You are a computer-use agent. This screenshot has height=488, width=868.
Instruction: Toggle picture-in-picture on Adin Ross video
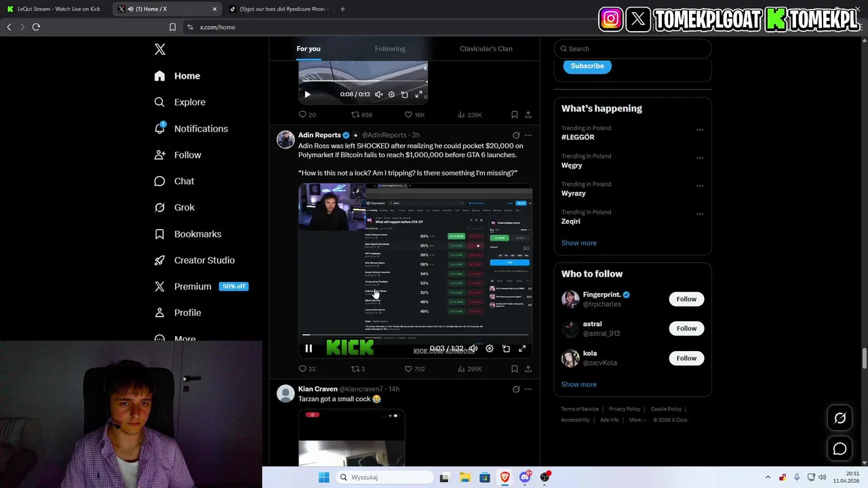506,348
